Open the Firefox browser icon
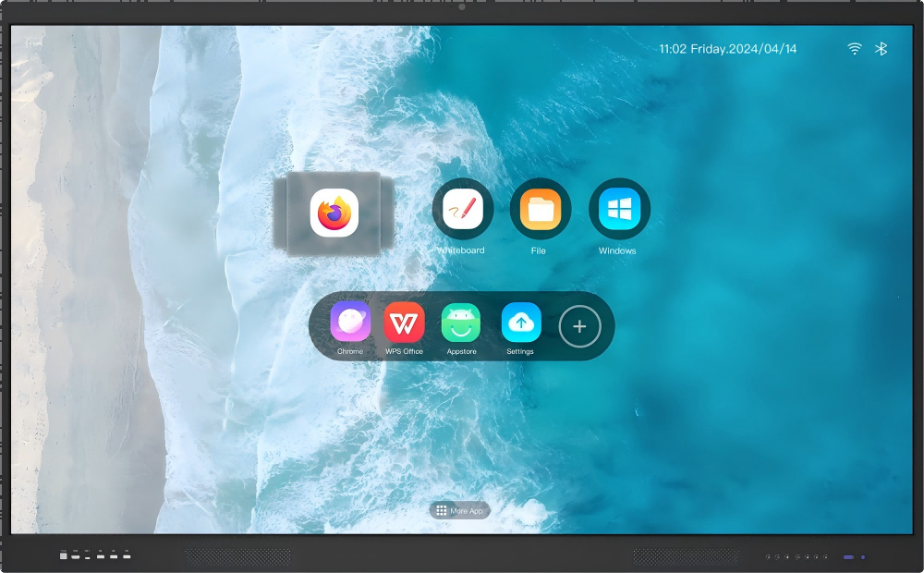This screenshot has width=924, height=573. pyautogui.click(x=334, y=213)
